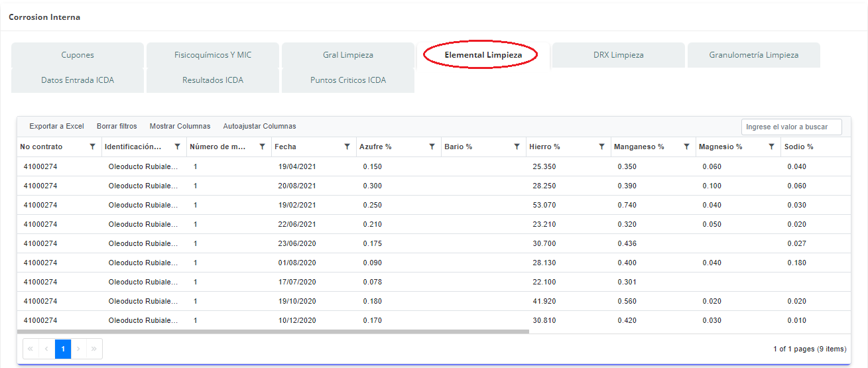Open filter icon for No contrato column

pos(92,147)
